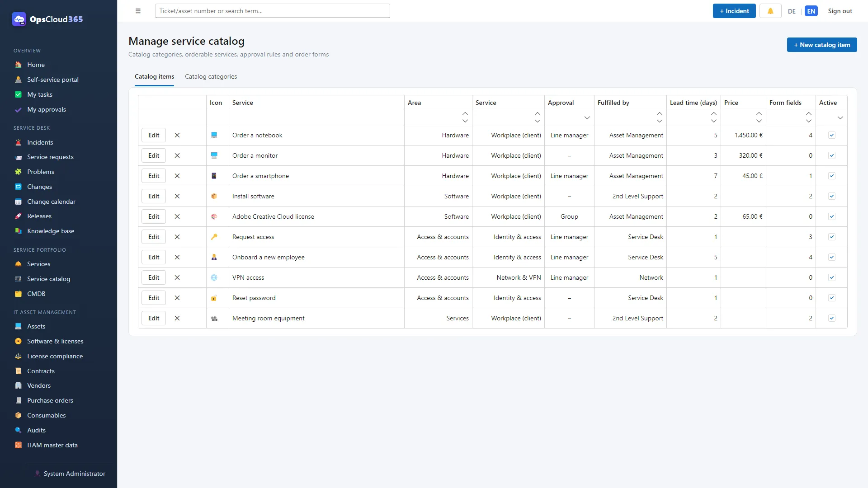Click the Change calendar icon
Screen dimensions: 868x488
[x=18, y=202]
